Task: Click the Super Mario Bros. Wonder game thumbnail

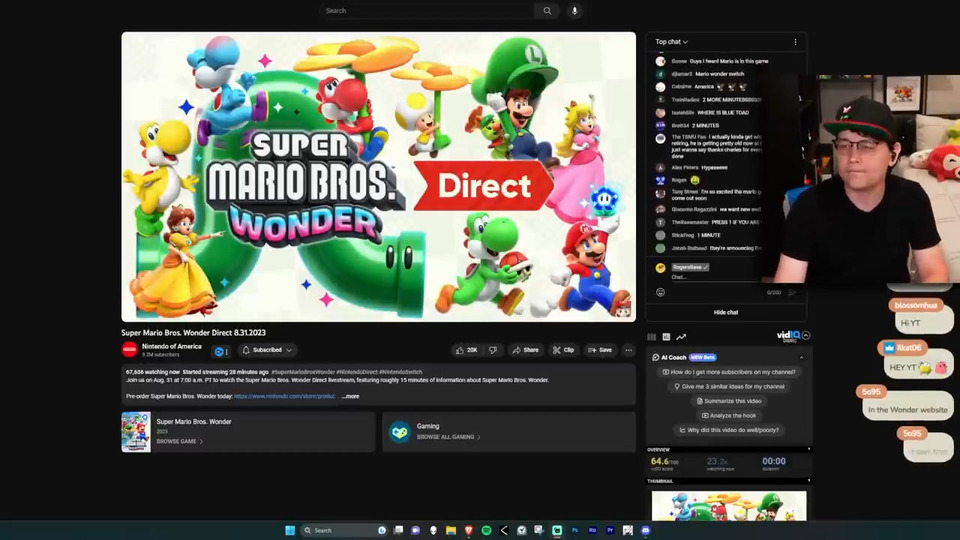Action: tap(136, 432)
